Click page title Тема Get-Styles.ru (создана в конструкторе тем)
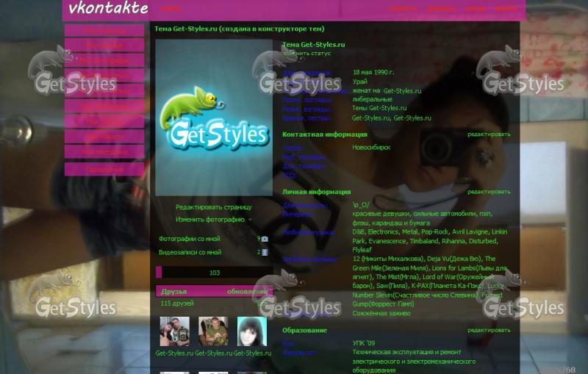This screenshot has height=374, width=588. (240, 29)
